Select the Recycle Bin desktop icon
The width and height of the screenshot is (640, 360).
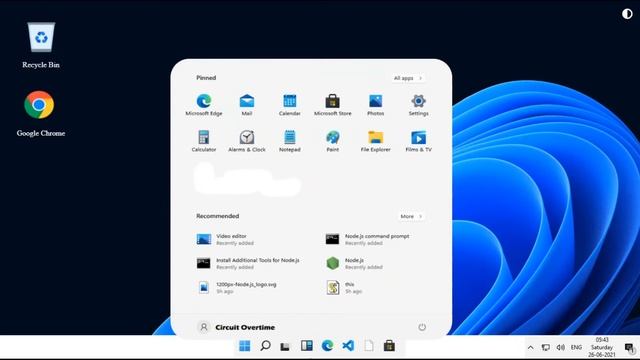[x=41, y=45]
